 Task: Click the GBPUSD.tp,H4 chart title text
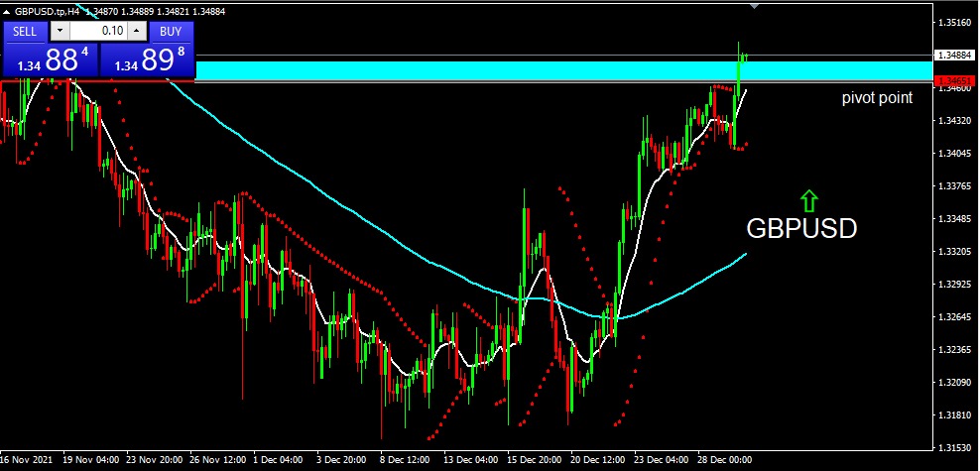47,11
